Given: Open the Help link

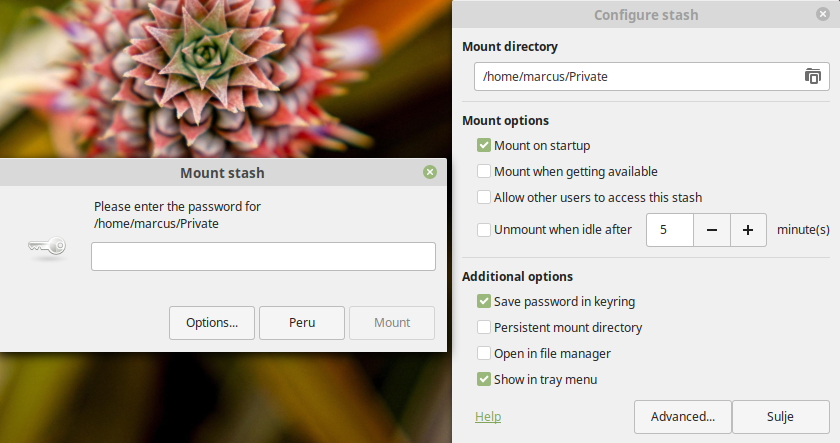Looking at the screenshot, I should (488, 417).
